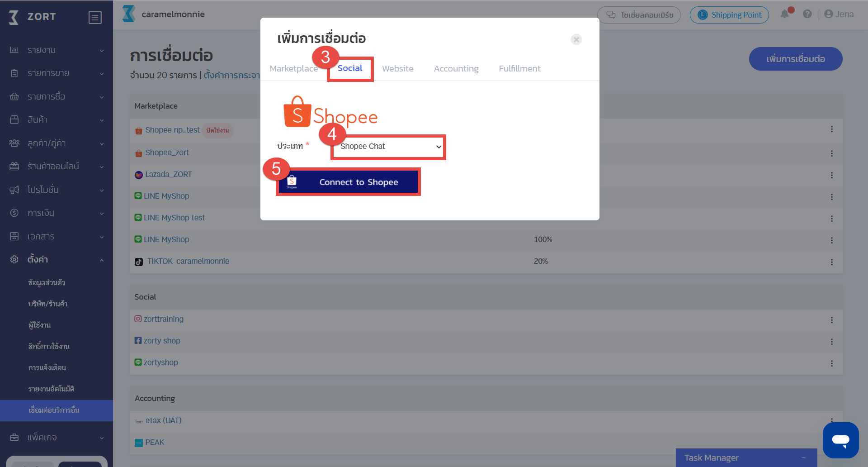Open the Lazada_ZORT connection link
This screenshot has width=868, height=467.
168,175
